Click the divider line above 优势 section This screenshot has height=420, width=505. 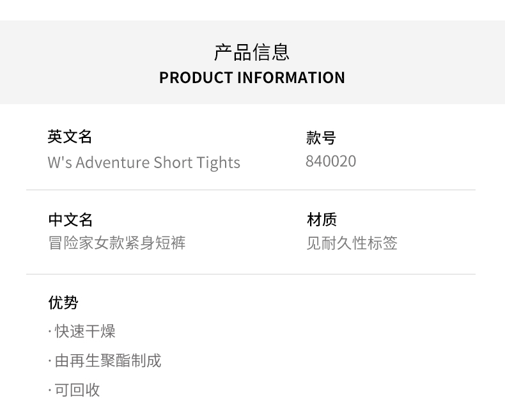click(251, 274)
